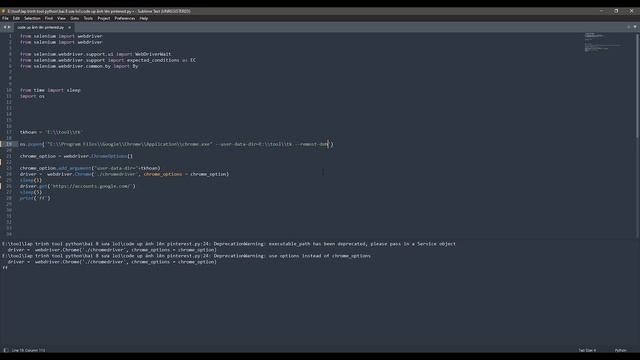Click the 'import os' line
Viewport: 640px width, 360px height.
pyautogui.click(x=32, y=96)
